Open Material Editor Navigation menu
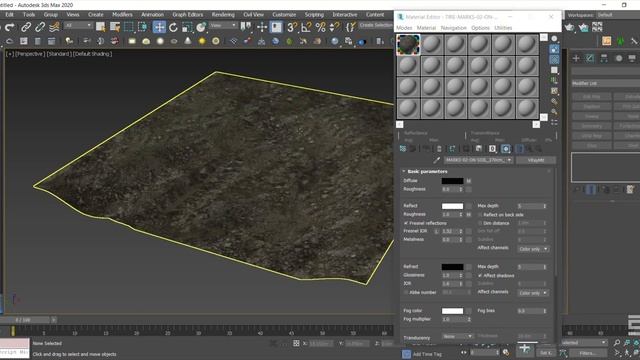 tap(453, 28)
